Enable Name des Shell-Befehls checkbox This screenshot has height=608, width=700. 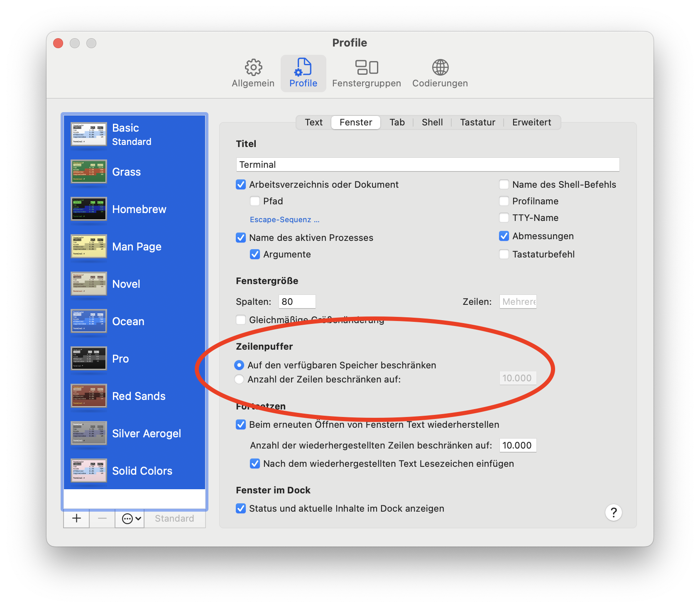(x=504, y=184)
